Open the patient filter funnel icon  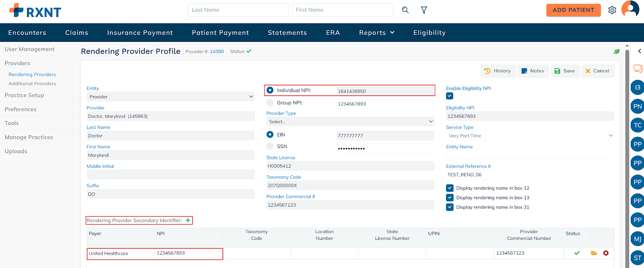424,10
